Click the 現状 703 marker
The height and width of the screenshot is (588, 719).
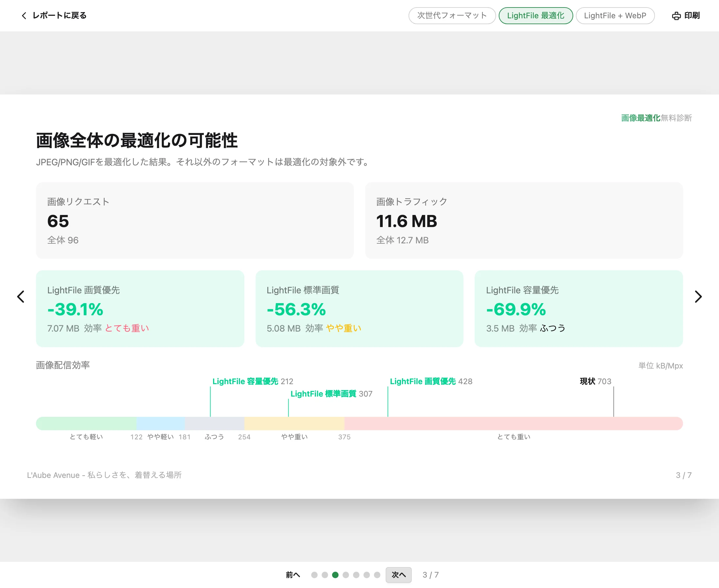click(x=595, y=382)
